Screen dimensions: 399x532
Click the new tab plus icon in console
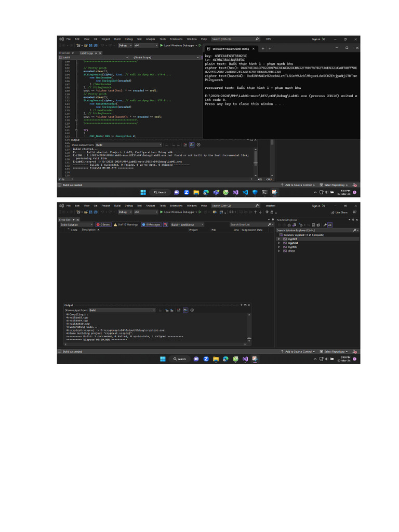[x=263, y=48]
